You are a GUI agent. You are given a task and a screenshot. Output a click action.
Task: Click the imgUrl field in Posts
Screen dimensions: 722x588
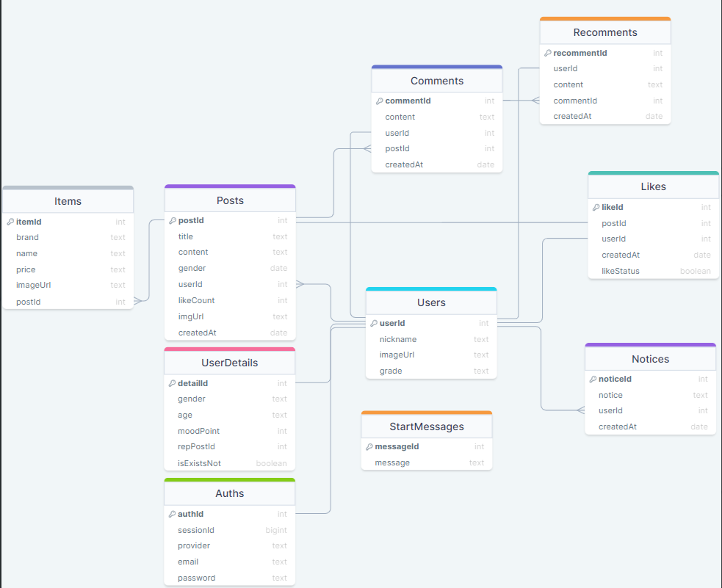tap(230, 316)
